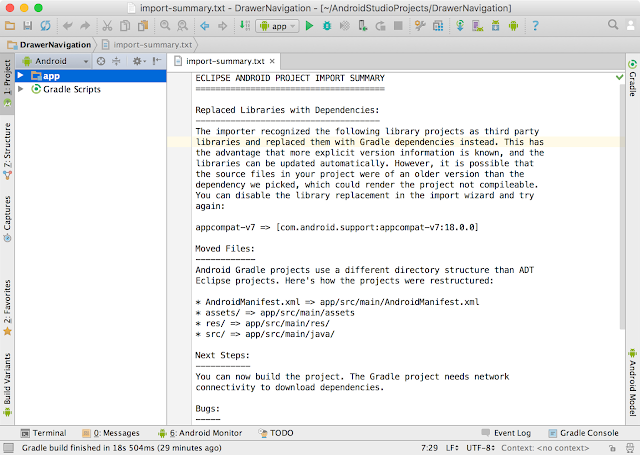This screenshot has height=455, width=640.
Task: Select the import-summary.txt editor tab
Action: (225, 61)
